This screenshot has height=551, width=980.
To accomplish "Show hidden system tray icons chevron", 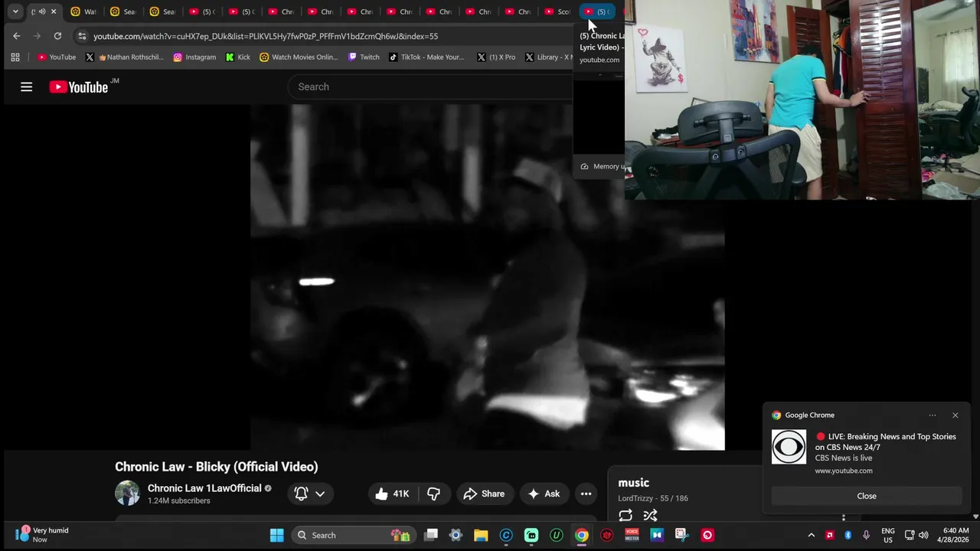I will tap(812, 535).
